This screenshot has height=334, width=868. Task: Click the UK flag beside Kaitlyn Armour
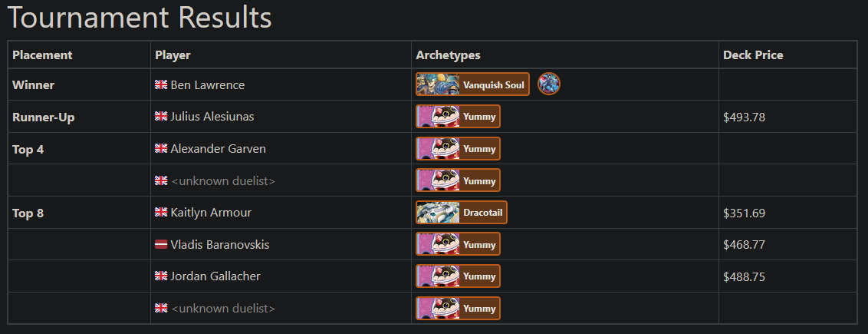[x=161, y=212]
